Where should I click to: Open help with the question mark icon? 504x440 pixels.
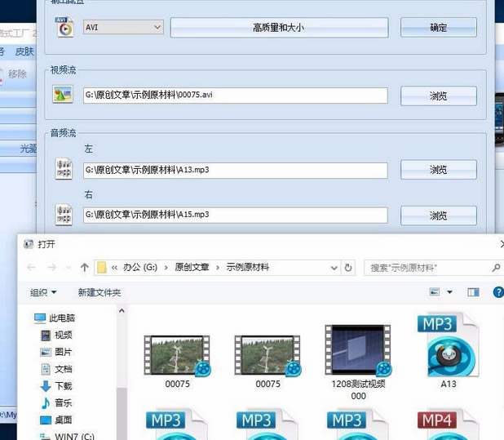[x=498, y=292]
